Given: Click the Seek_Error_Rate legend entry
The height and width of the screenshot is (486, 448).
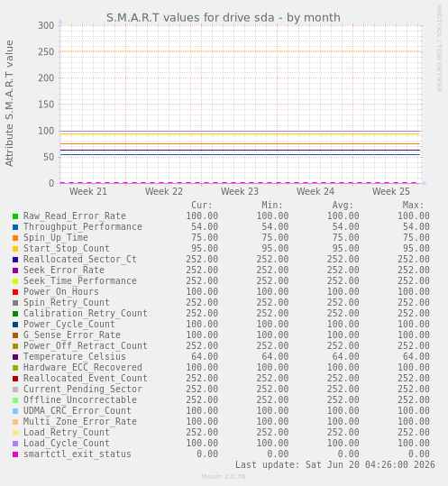Looking at the screenshot, I should click(x=64, y=270).
